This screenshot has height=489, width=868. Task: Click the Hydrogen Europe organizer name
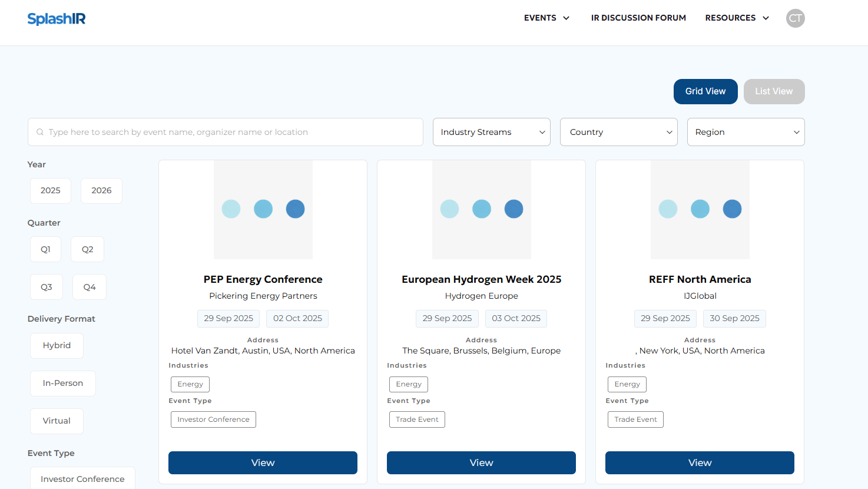482,296
